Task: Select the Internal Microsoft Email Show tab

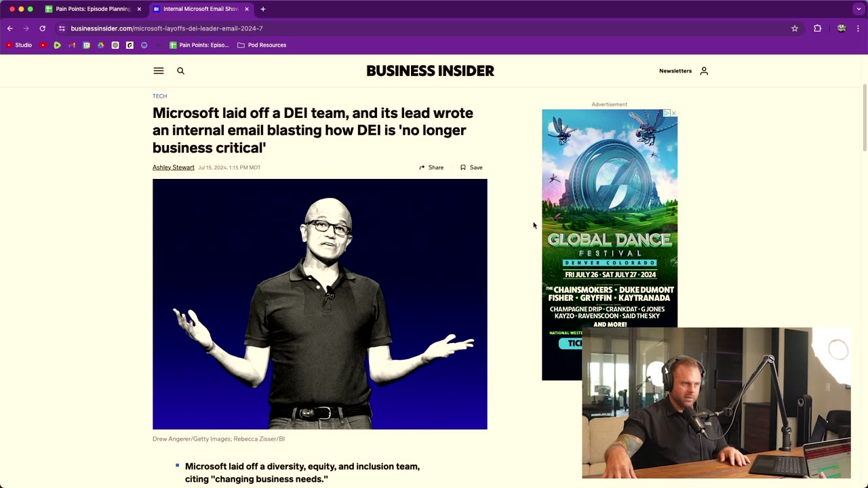Action: (201, 9)
